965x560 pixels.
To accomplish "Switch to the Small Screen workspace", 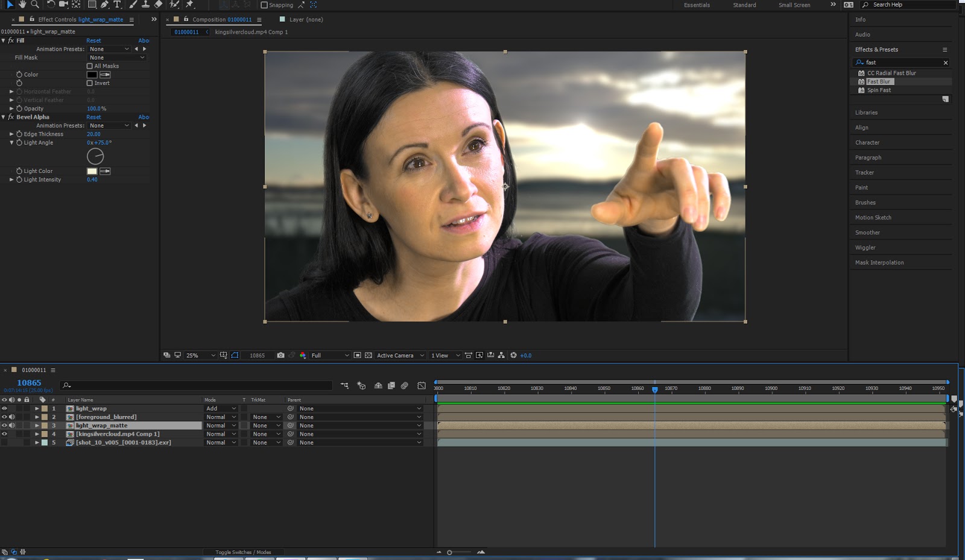I will 794,5.
